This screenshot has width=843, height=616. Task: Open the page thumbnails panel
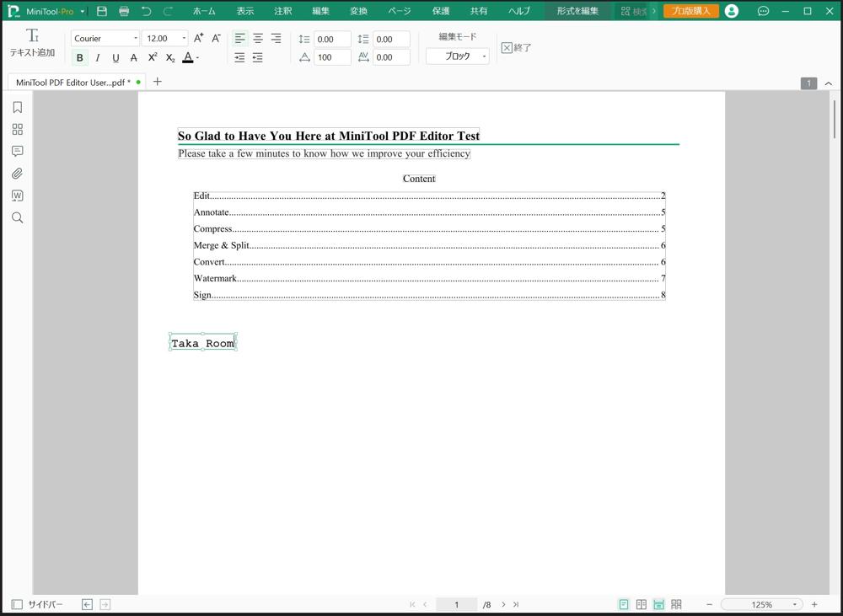point(17,130)
